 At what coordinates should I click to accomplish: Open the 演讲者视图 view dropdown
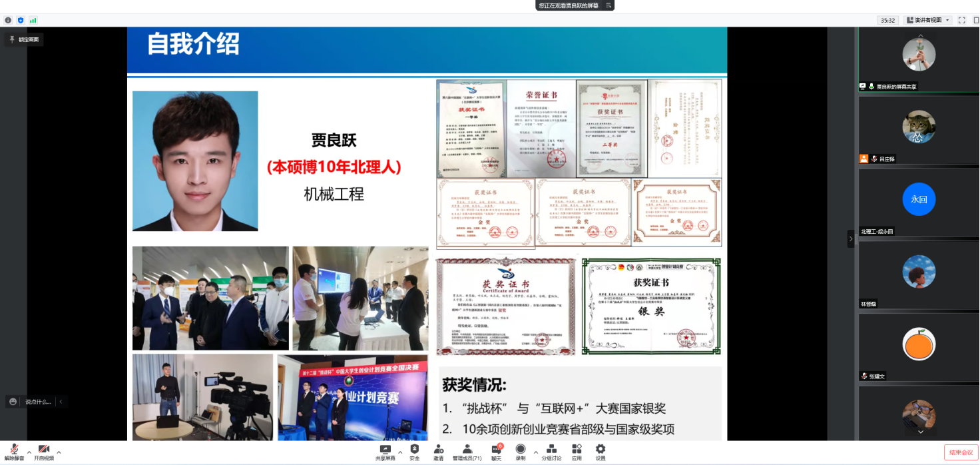[x=929, y=20]
